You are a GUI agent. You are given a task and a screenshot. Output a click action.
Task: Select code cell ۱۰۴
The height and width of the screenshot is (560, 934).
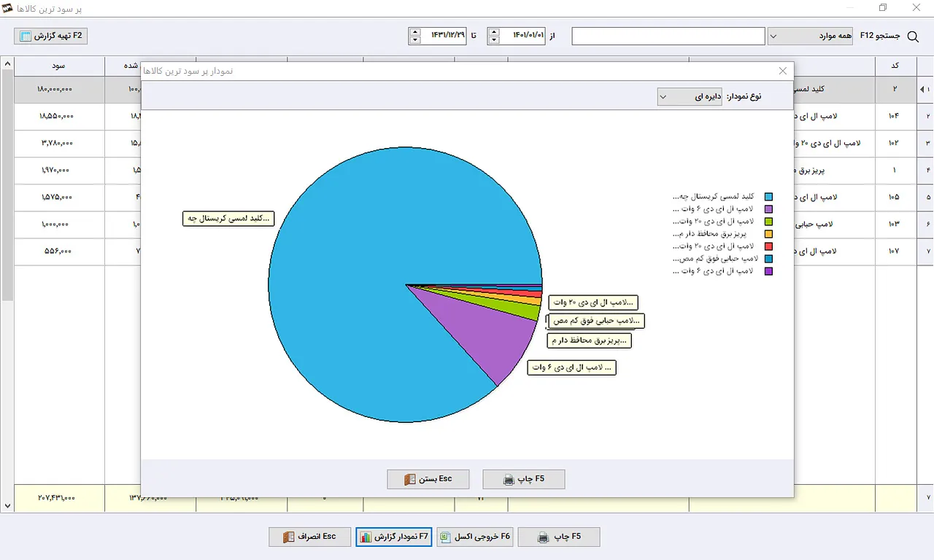click(x=895, y=116)
